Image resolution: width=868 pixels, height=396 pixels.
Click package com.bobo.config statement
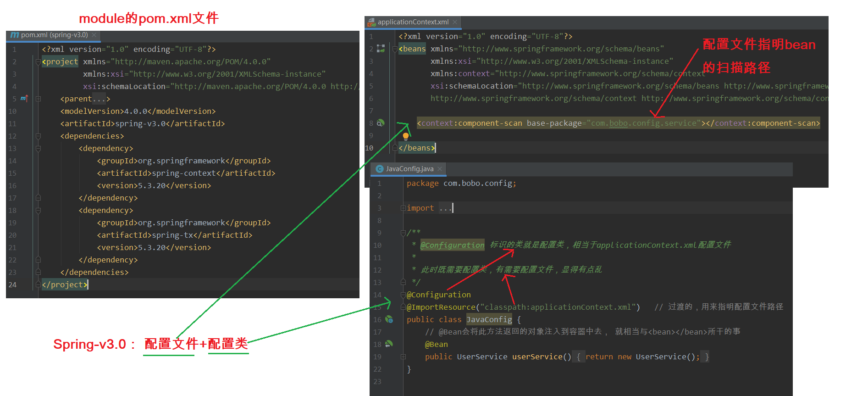461,183
